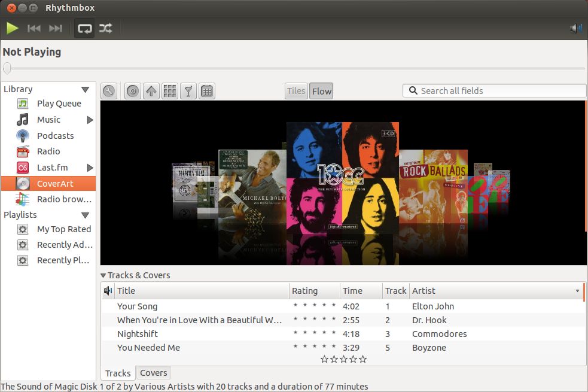
Task: Click the playback position slider handle
Action: pyautogui.click(x=7, y=68)
